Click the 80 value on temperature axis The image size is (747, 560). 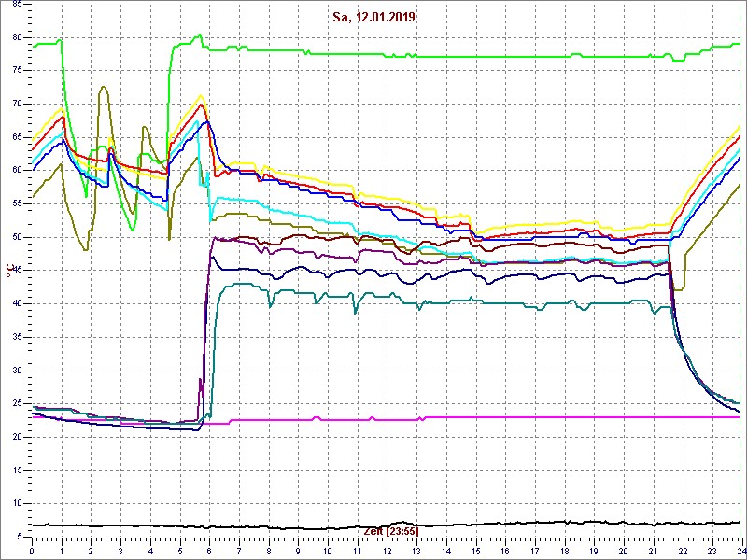point(18,36)
